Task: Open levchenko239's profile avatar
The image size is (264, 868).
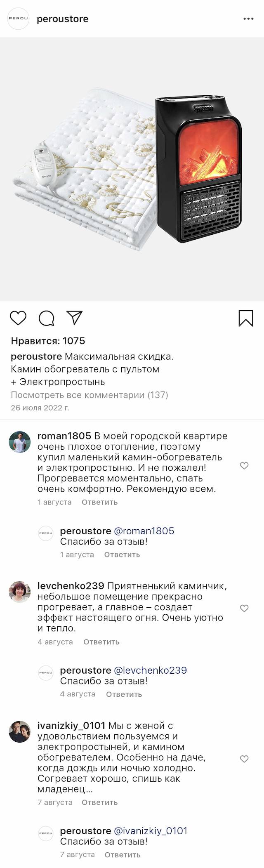Action: coord(20,592)
